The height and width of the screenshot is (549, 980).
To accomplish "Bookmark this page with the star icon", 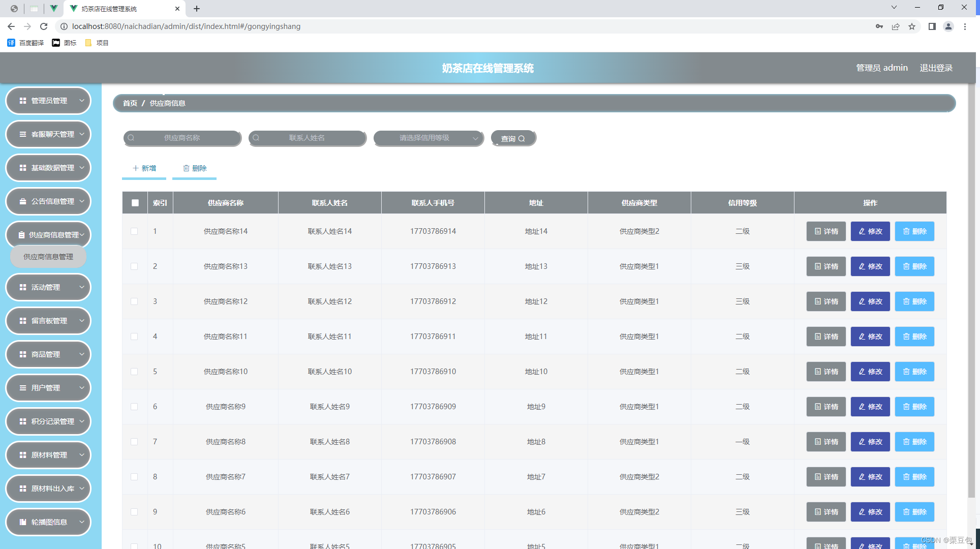I will pos(912,26).
